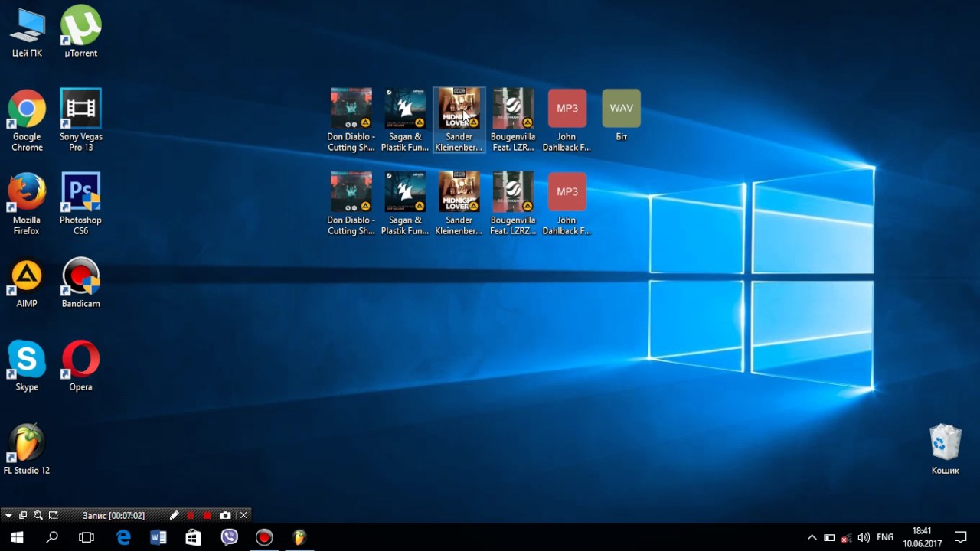Select the Sony Vegas Pro 13 shortcut
This screenshot has width=980, height=551.
click(80, 120)
